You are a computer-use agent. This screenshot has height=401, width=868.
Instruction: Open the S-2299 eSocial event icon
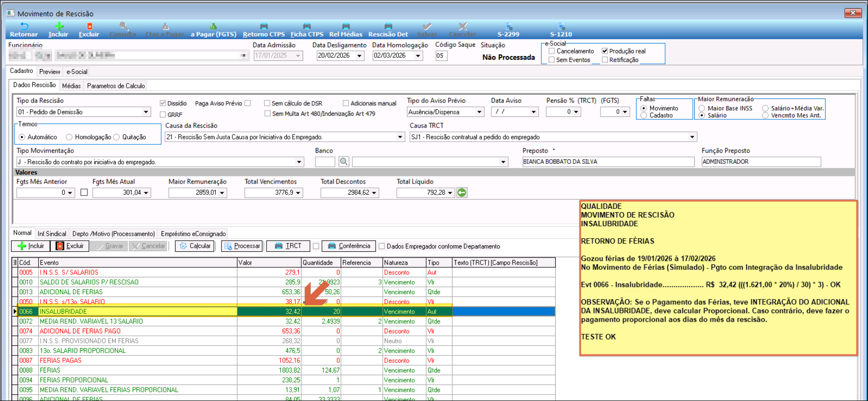coord(508,27)
